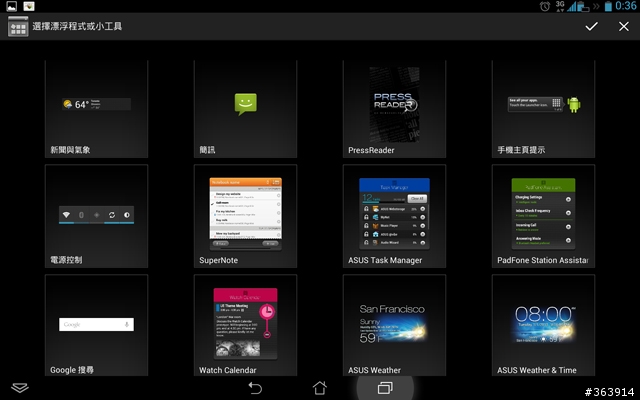
Task: Tap the Watch Calendar label
Action: coord(228,370)
